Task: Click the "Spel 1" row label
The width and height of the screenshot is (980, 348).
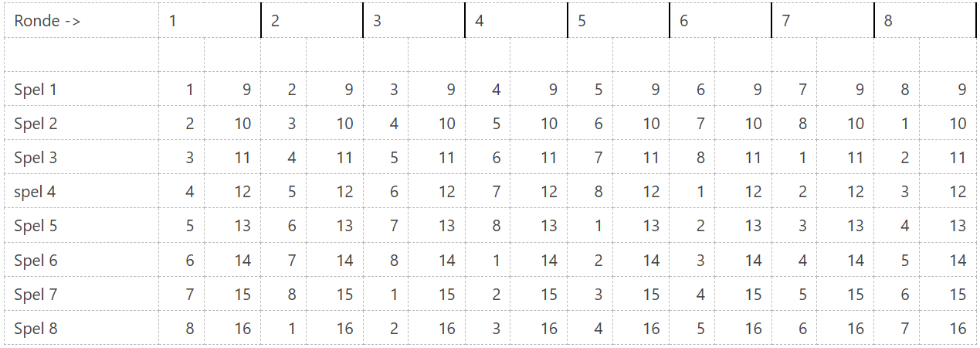Action: tap(36, 90)
